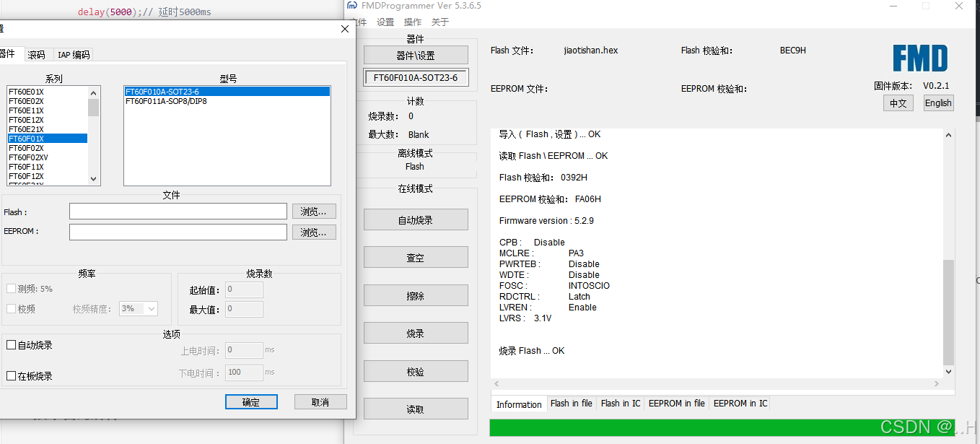980x444 pixels.
Task: Click the 最大值 input field
Action: (244, 309)
